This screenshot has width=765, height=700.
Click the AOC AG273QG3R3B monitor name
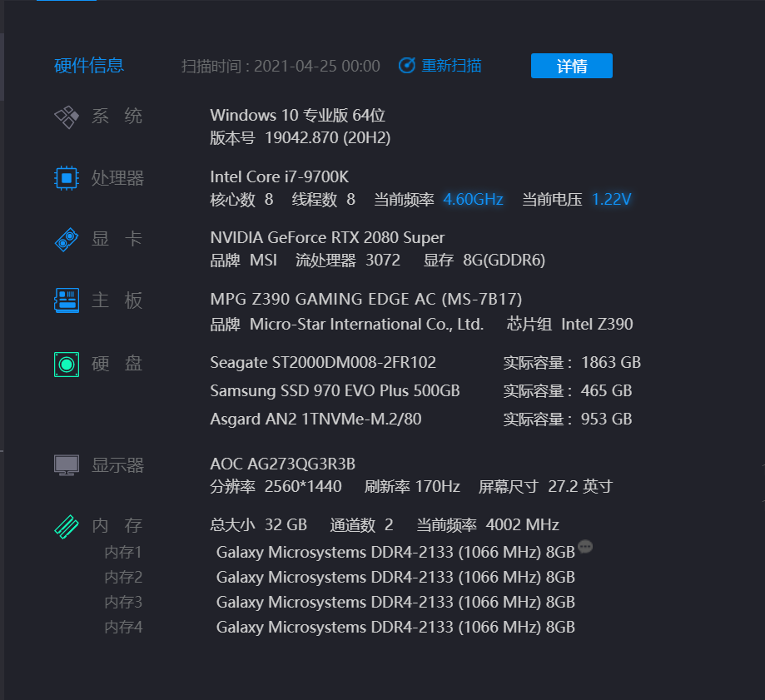282,464
